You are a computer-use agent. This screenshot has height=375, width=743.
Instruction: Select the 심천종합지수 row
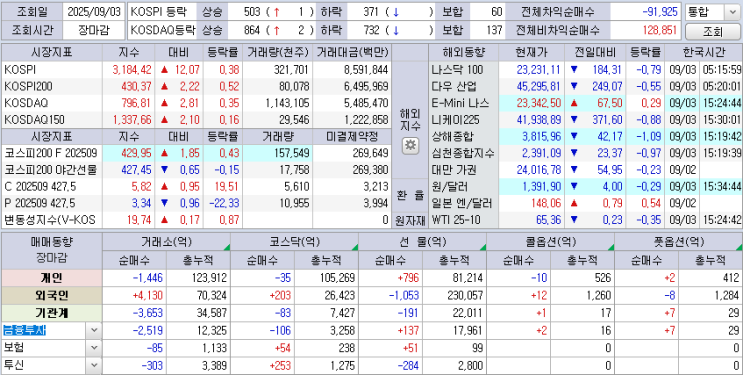[585, 153]
